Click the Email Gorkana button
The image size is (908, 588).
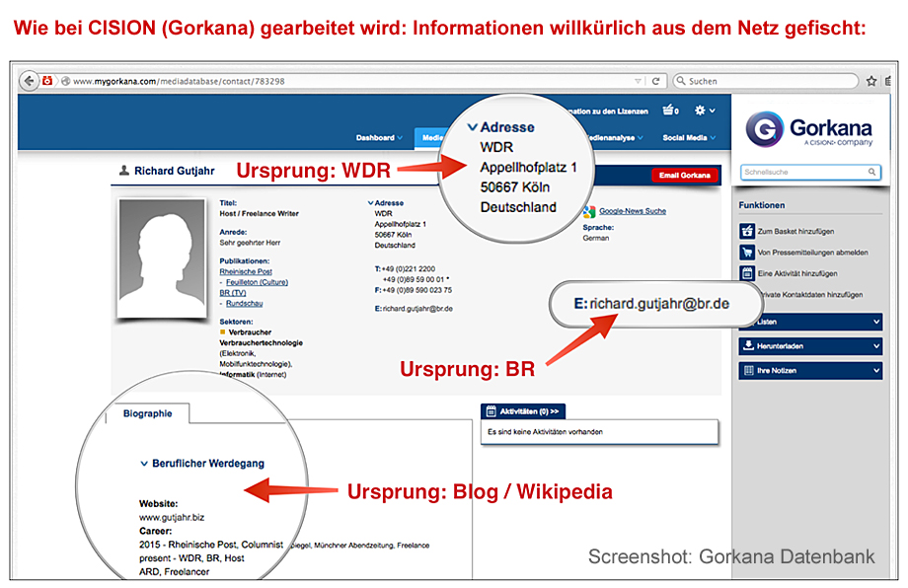click(x=685, y=176)
